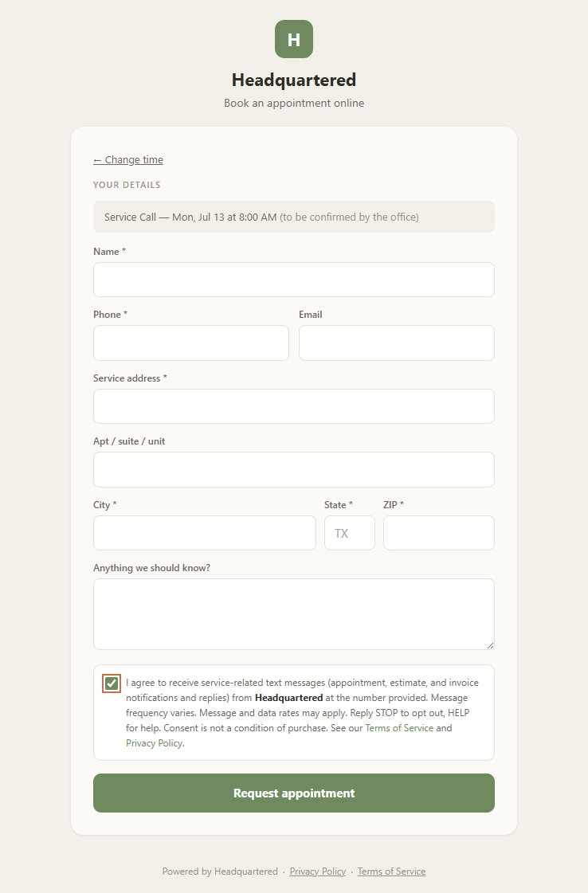The image size is (588, 893).
Task: Click the green H logo icon
Action: click(x=294, y=39)
